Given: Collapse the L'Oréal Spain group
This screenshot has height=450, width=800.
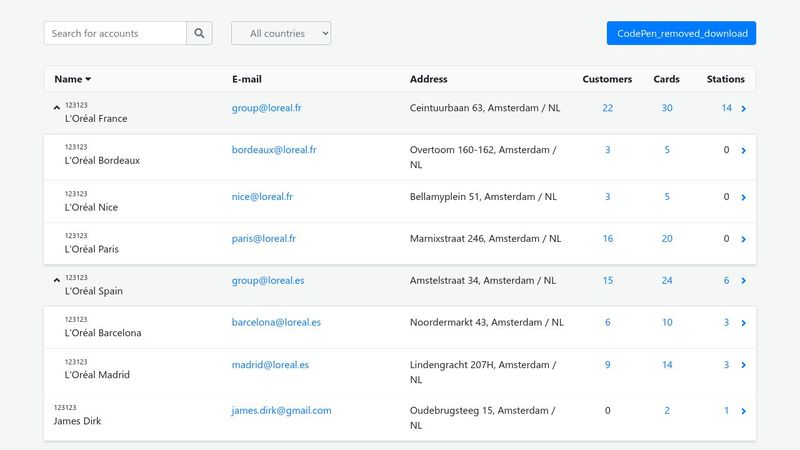Looking at the screenshot, I should point(57,280).
